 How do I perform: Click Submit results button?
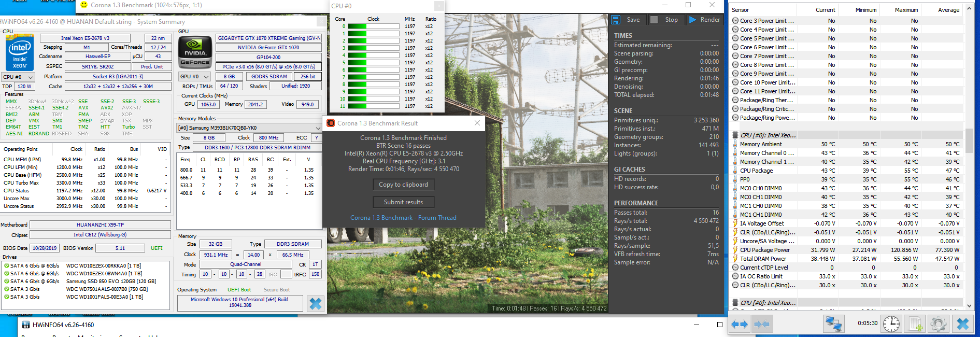pyautogui.click(x=403, y=202)
